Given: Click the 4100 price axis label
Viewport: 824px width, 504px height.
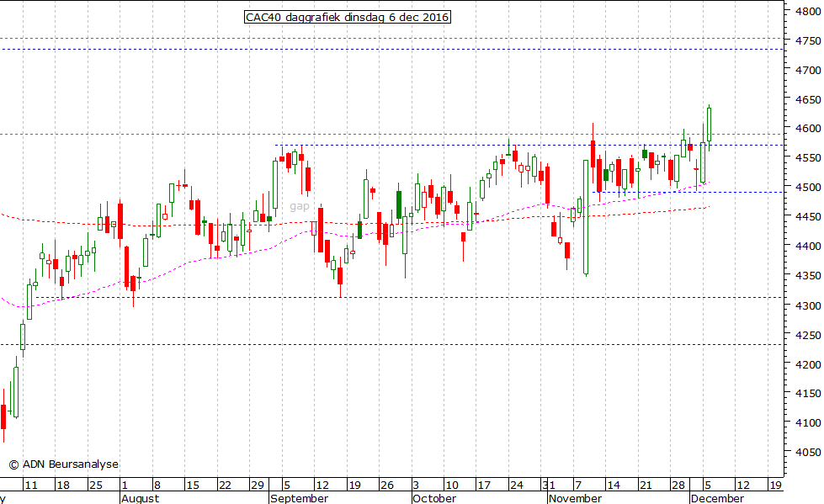Looking at the screenshot, I should [x=807, y=422].
